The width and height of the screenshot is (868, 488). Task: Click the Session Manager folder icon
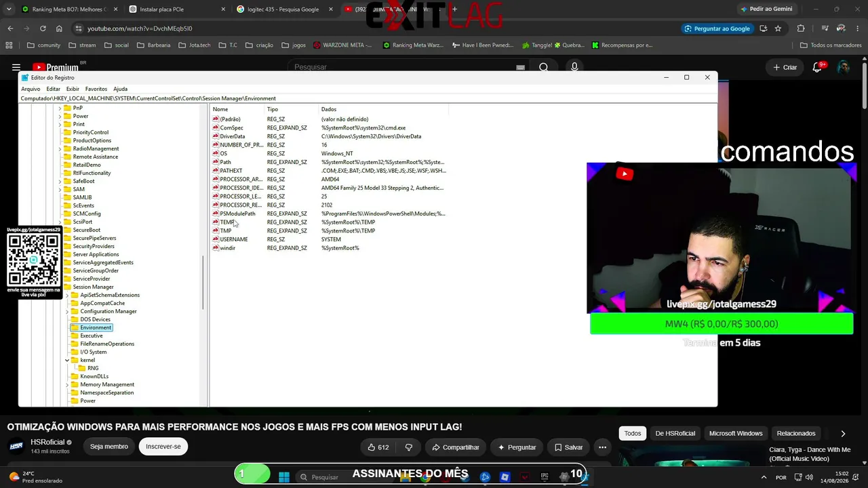coord(67,287)
